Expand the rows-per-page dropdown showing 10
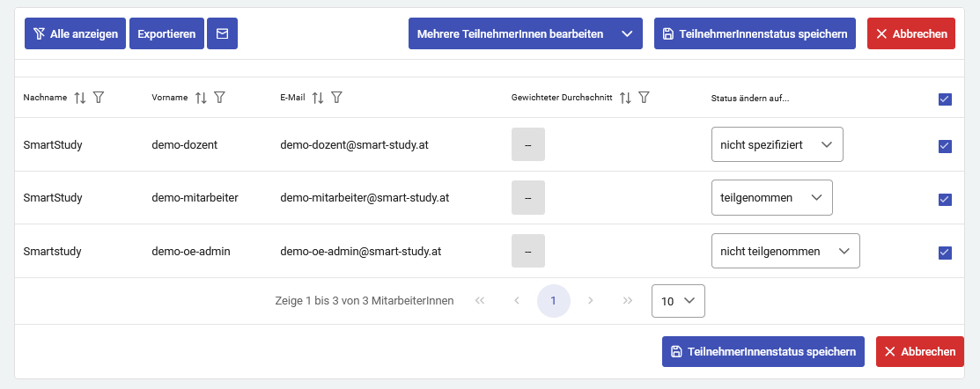 678,301
